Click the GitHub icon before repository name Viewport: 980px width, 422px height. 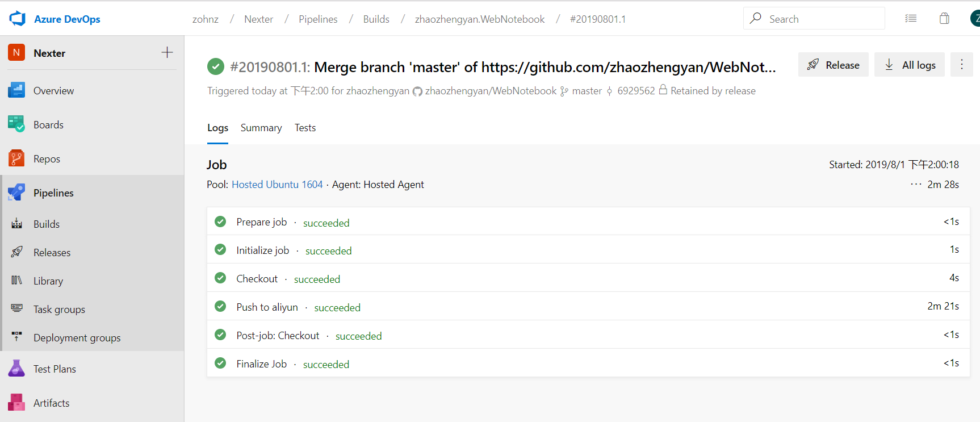click(x=417, y=91)
